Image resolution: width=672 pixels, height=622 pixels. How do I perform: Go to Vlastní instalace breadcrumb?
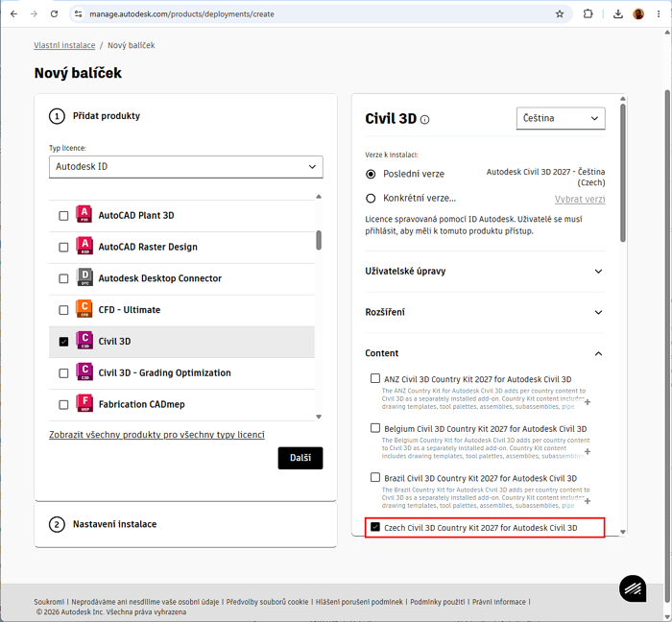(x=64, y=45)
